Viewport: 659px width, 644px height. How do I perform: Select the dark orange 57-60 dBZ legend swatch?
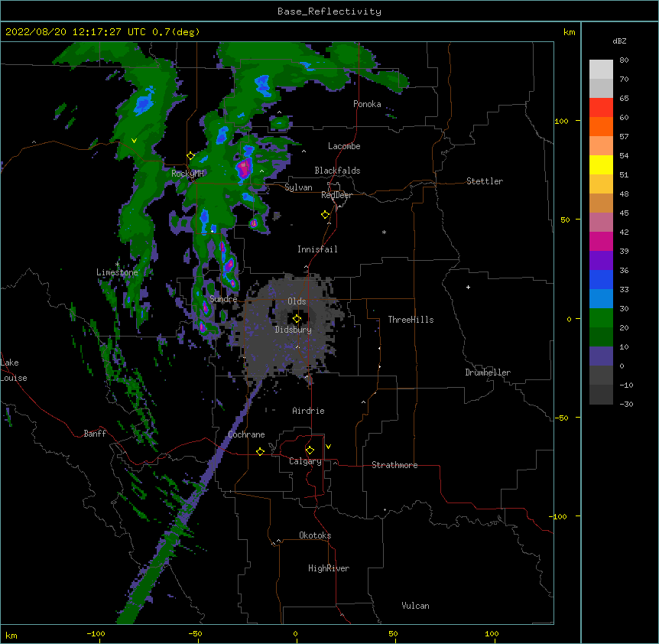click(601, 126)
